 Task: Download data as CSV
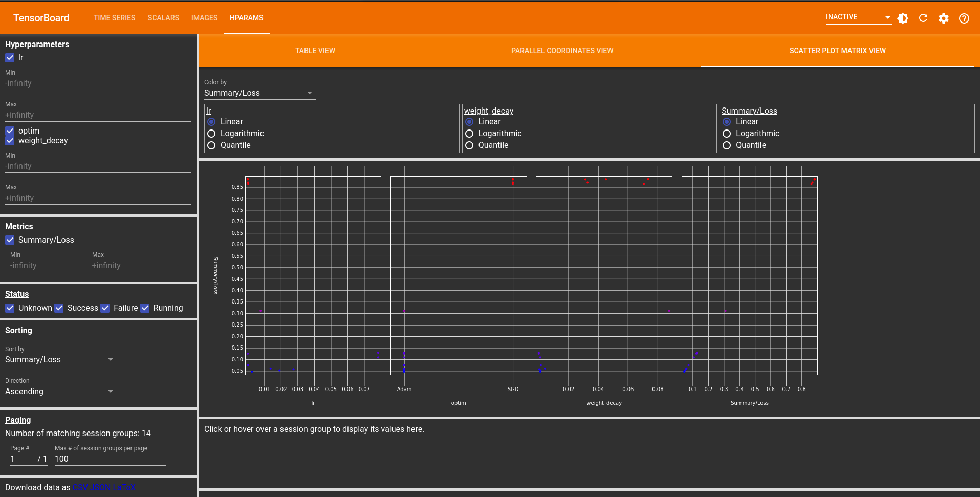(x=80, y=488)
